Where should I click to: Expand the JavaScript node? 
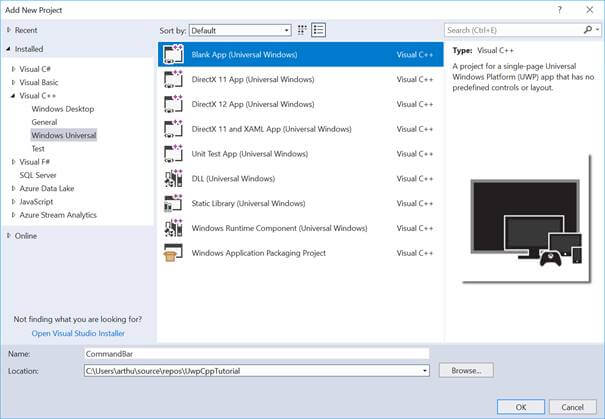14,202
